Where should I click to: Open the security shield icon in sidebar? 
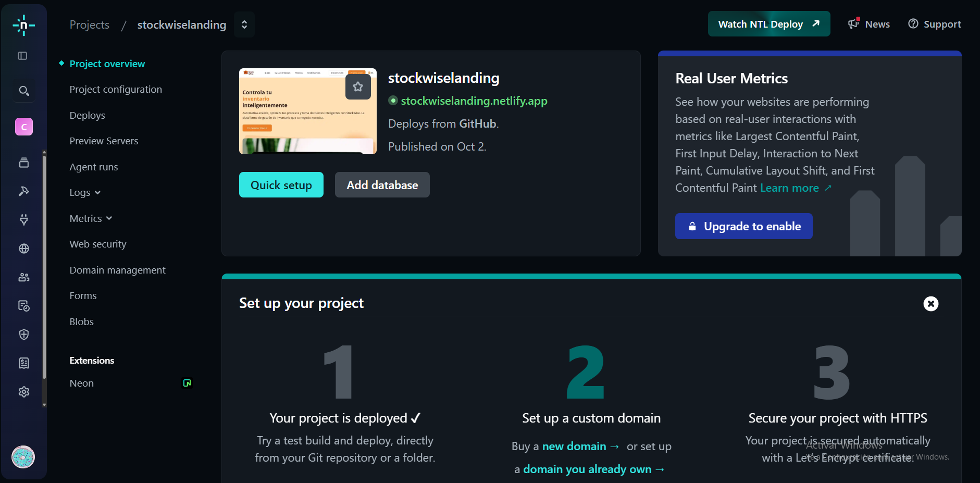click(x=24, y=335)
